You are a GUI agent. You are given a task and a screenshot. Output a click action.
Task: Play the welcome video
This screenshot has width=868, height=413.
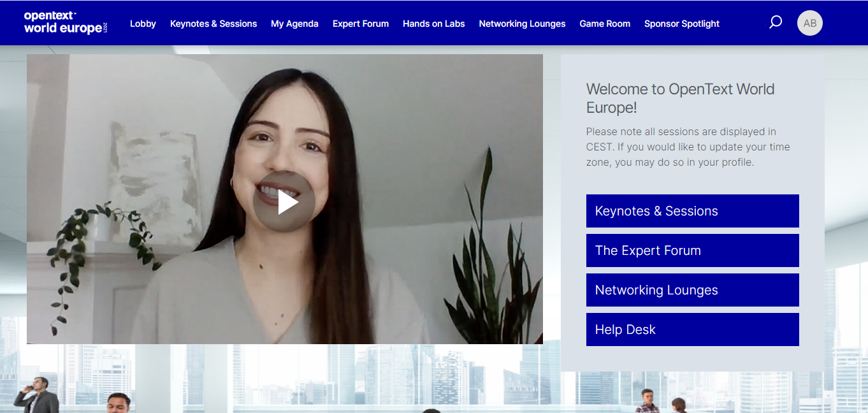click(284, 201)
